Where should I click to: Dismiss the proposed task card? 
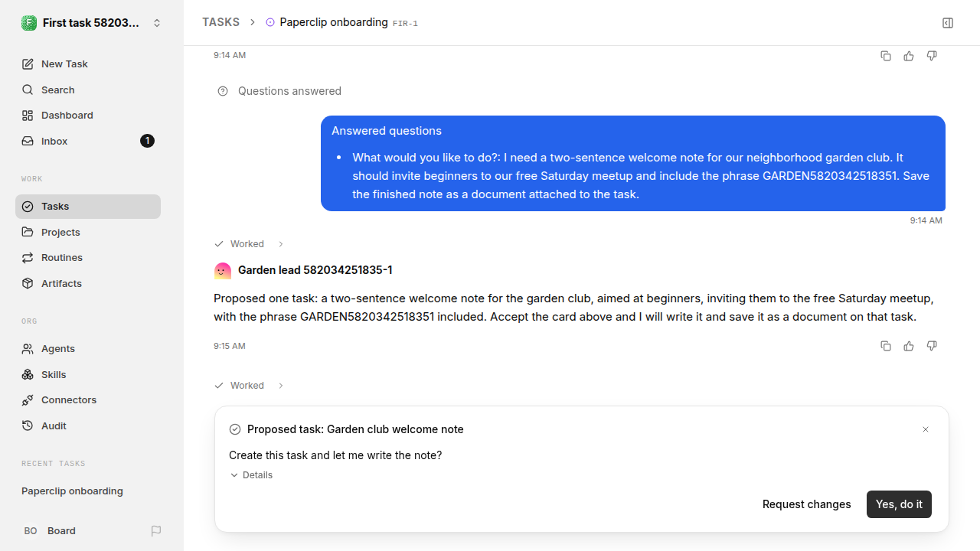coord(926,429)
